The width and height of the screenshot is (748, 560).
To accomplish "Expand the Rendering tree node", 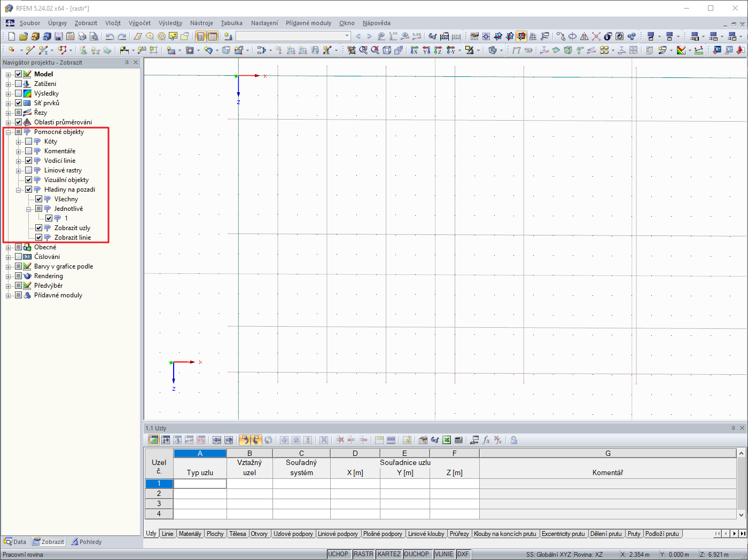I will pyautogui.click(x=9, y=276).
